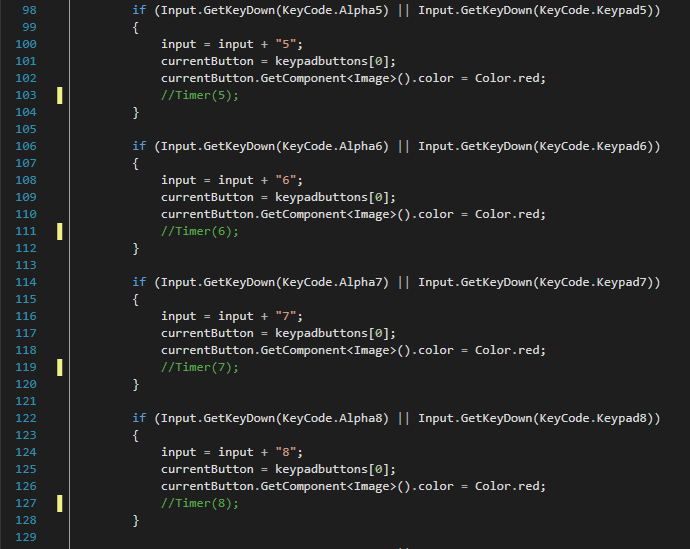Click KeyCode.Alpha8 on line 122
Screen dimensions: 690x549
(x=332, y=418)
